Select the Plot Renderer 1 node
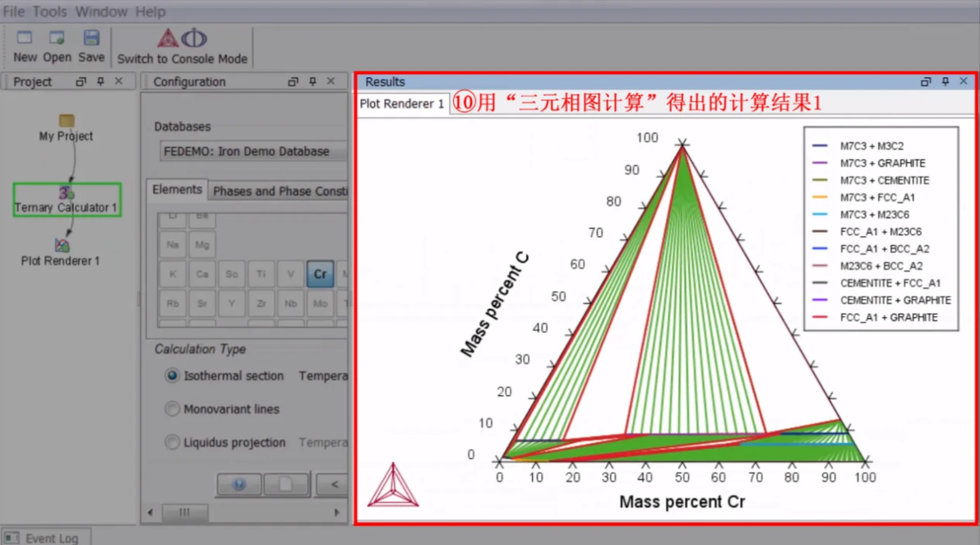The image size is (980, 545). pyautogui.click(x=61, y=252)
